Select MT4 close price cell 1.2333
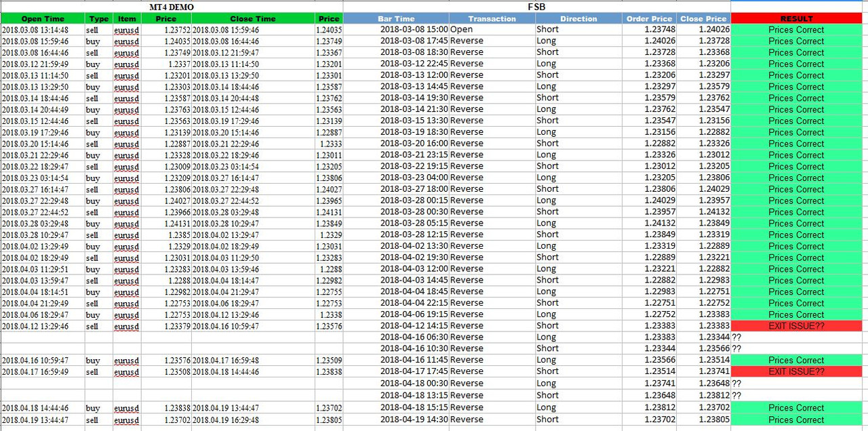 coord(330,144)
